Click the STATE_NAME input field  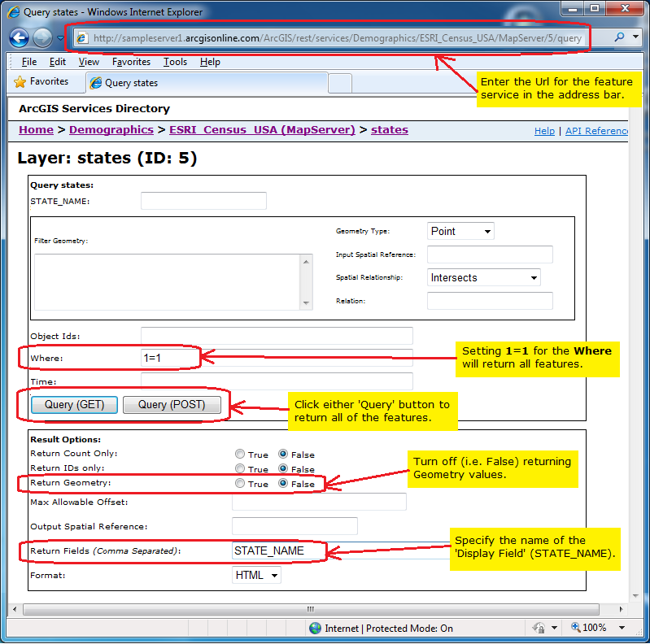coord(203,201)
